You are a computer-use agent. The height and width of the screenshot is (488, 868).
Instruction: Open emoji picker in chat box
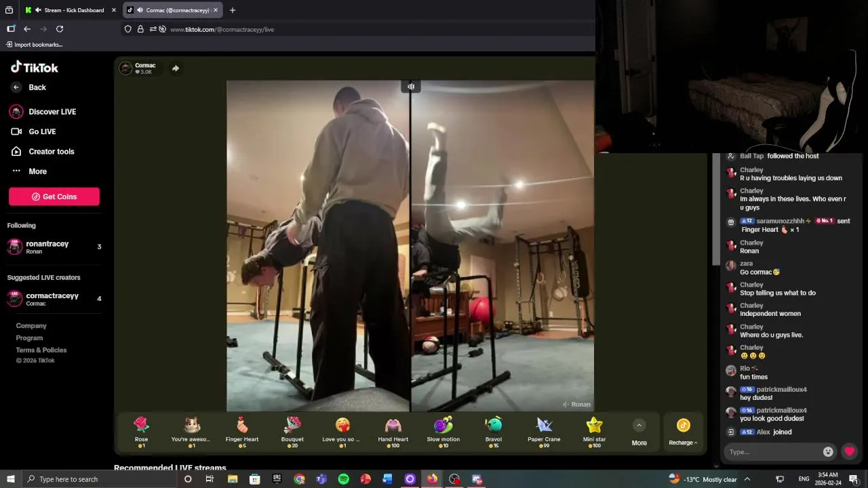pyautogui.click(x=828, y=451)
